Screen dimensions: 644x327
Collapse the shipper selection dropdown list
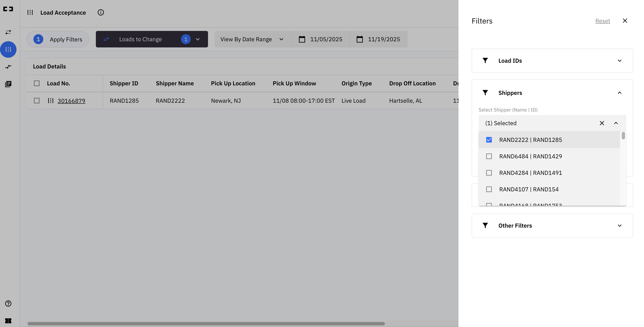(x=616, y=123)
